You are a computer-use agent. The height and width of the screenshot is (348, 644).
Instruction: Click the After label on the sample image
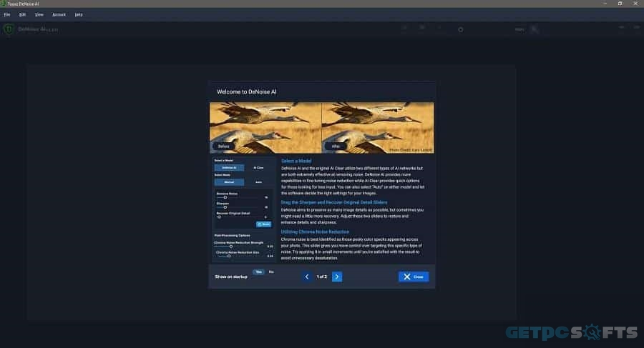pos(336,146)
